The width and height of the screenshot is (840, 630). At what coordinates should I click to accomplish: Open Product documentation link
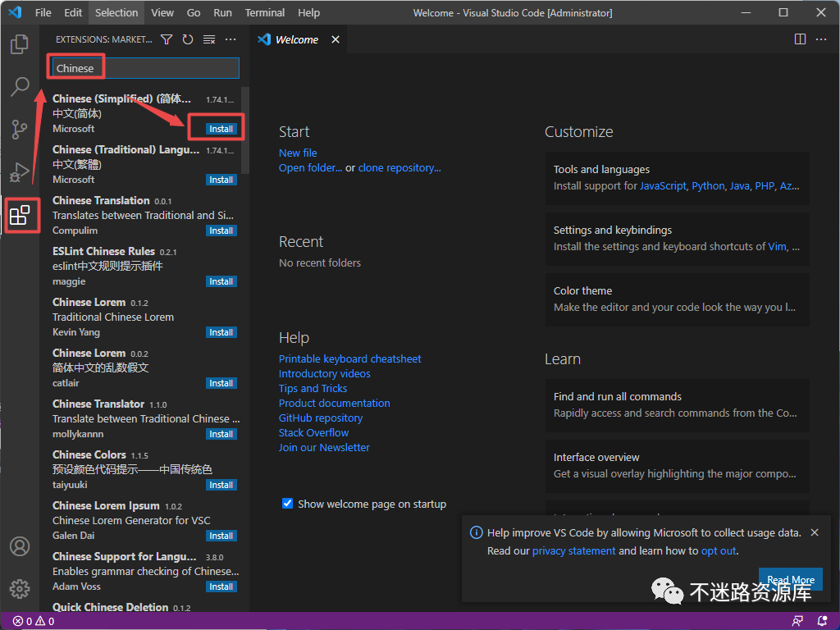click(x=335, y=404)
